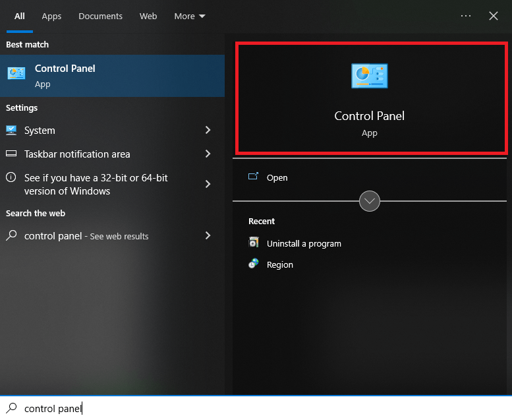Open the Documents search tab
The height and width of the screenshot is (420, 512).
pyautogui.click(x=101, y=16)
